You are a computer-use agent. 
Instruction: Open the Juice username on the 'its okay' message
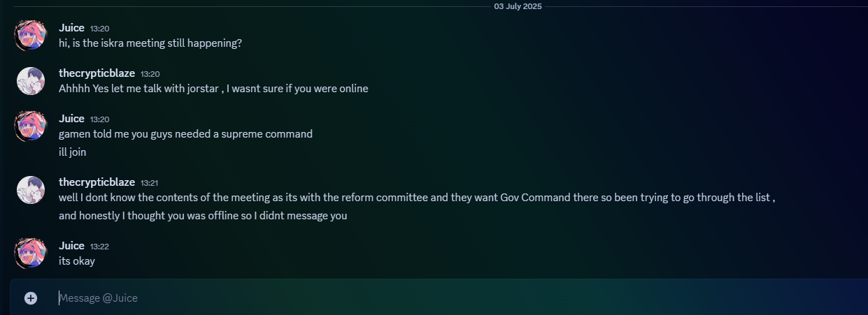pyautogui.click(x=71, y=246)
